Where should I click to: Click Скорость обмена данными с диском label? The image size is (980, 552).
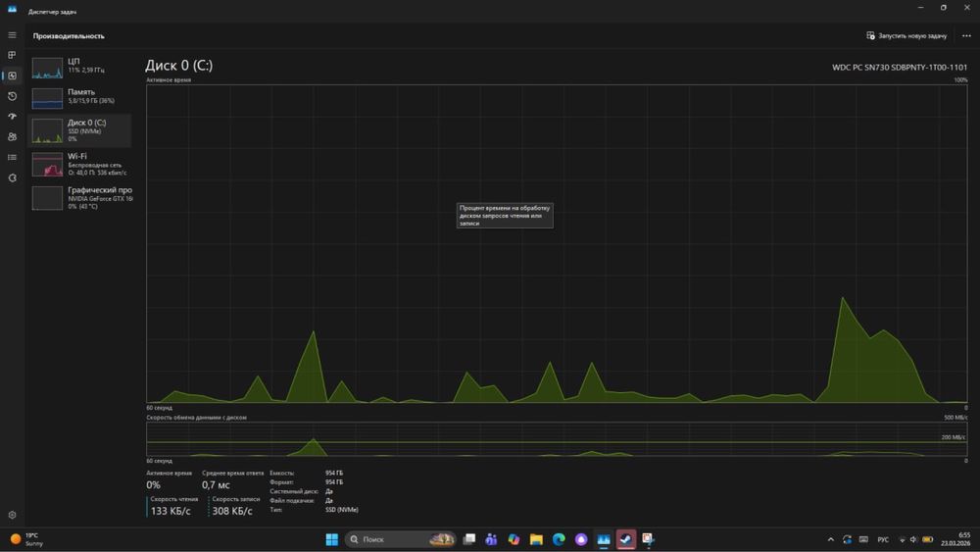pyautogui.click(x=196, y=417)
